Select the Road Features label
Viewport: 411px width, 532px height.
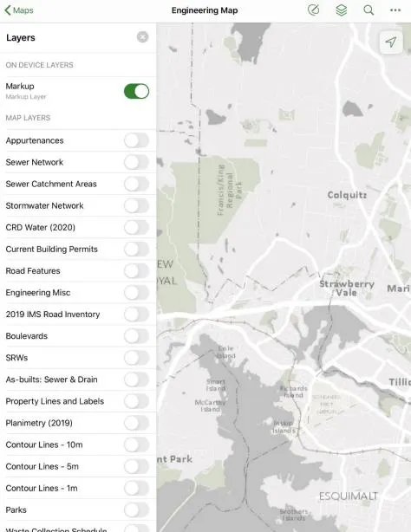[33, 270]
